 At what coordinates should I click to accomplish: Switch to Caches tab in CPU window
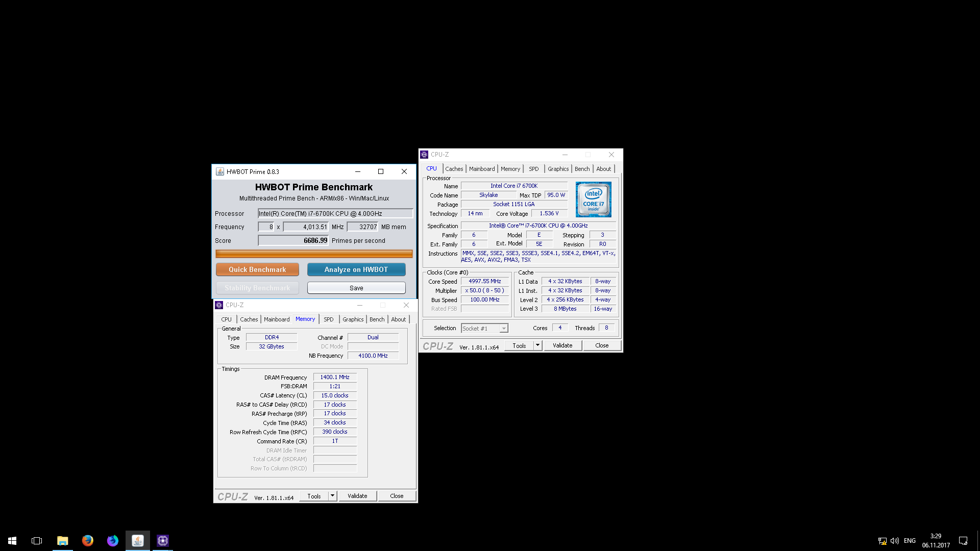454,169
